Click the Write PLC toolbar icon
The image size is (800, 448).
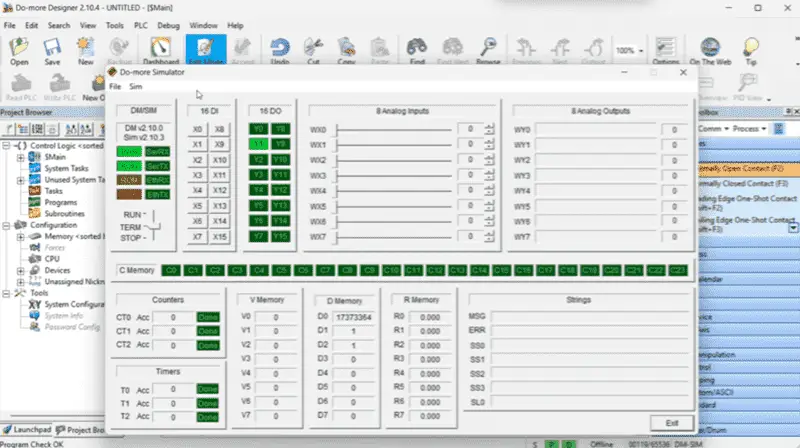[x=60, y=87]
